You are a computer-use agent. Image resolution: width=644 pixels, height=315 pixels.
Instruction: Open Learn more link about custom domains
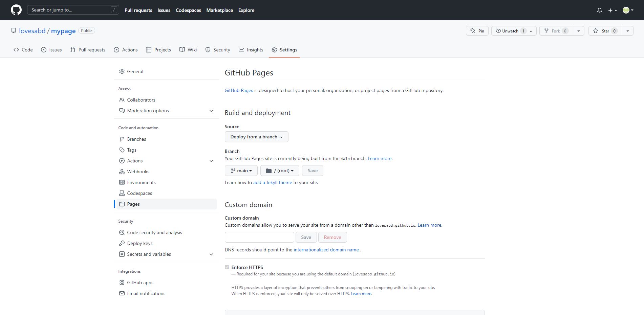(x=429, y=225)
